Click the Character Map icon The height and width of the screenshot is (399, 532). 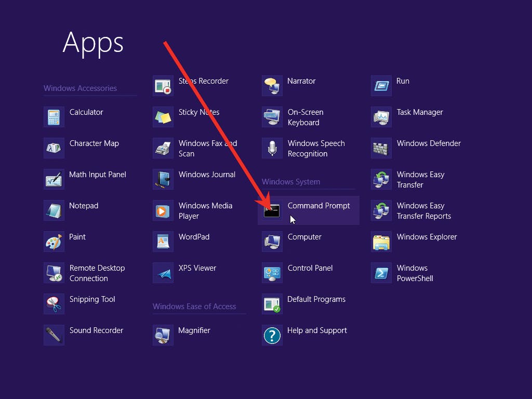[x=54, y=148]
